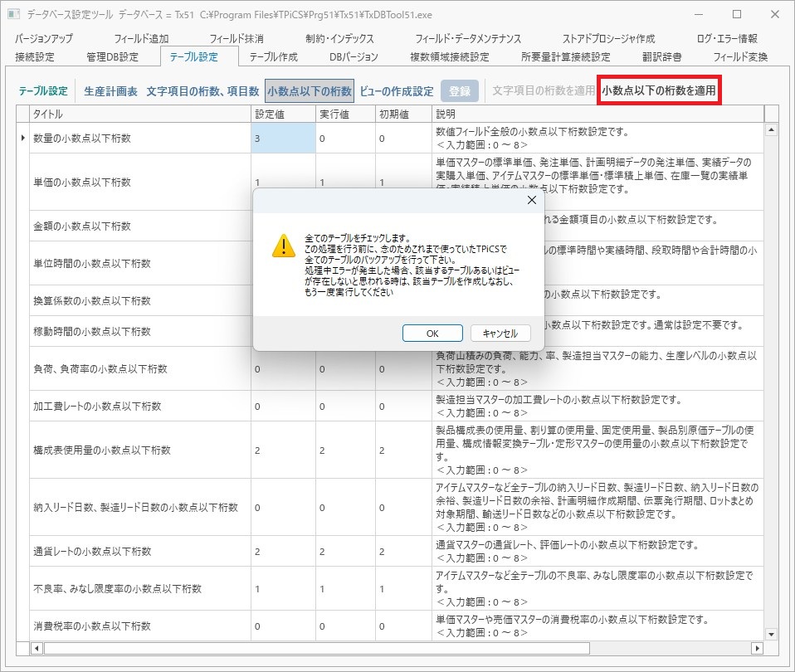Minimize the データベース設定ツール window
Image resolution: width=795 pixels, height=672 pixels.
pos(699,14)
